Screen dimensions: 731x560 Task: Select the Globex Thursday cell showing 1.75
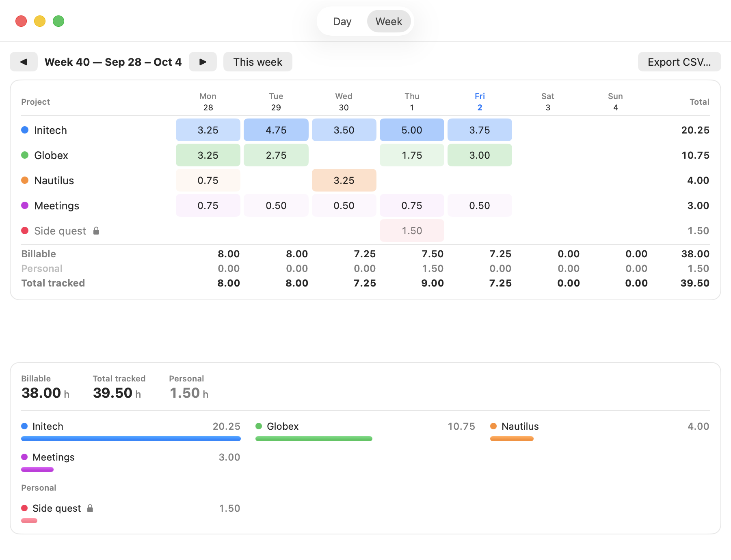(x=412, y=155)
